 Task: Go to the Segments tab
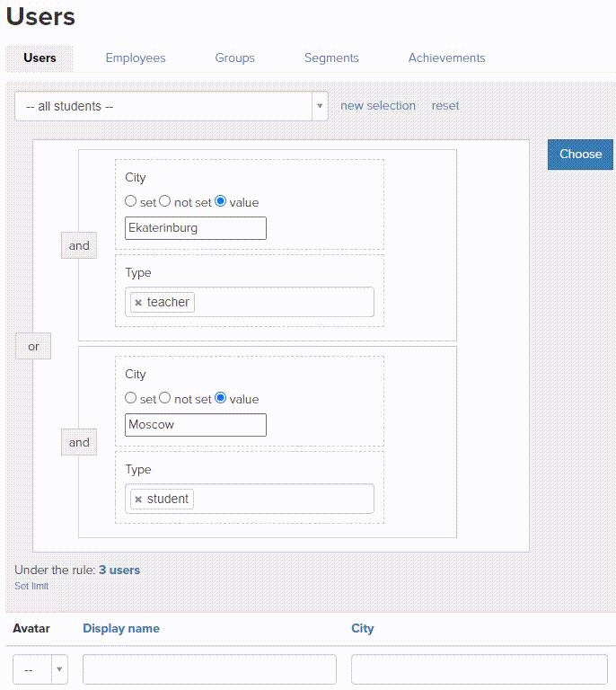(x=331, y=57)
